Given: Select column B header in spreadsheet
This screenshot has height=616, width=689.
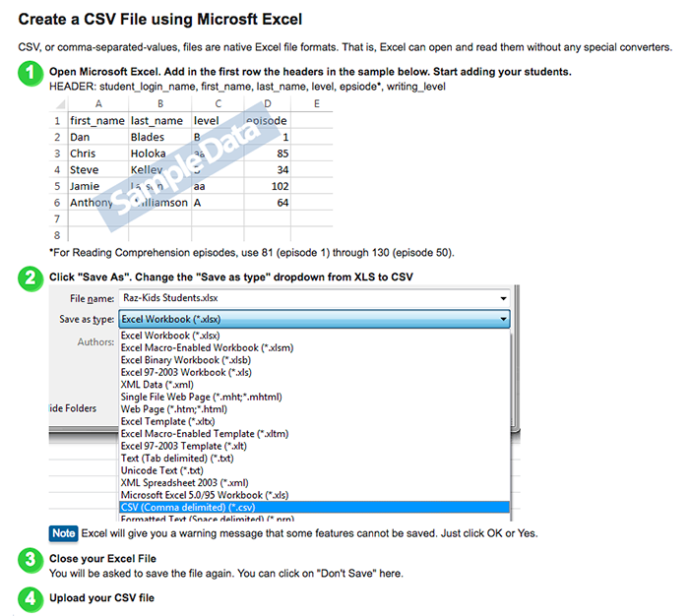Looking at the screenshot, I should click(x=159, y=104).
